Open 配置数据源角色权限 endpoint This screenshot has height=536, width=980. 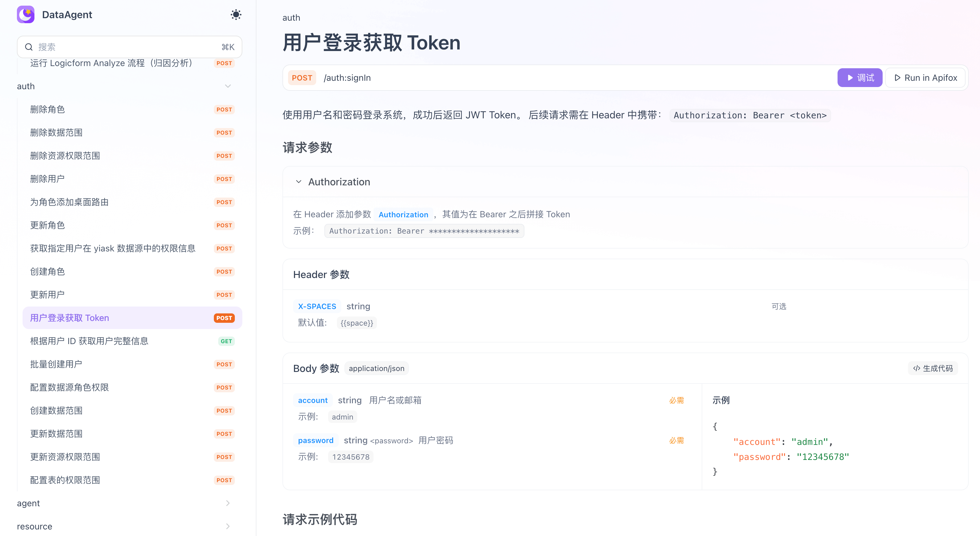pos(69,387)
